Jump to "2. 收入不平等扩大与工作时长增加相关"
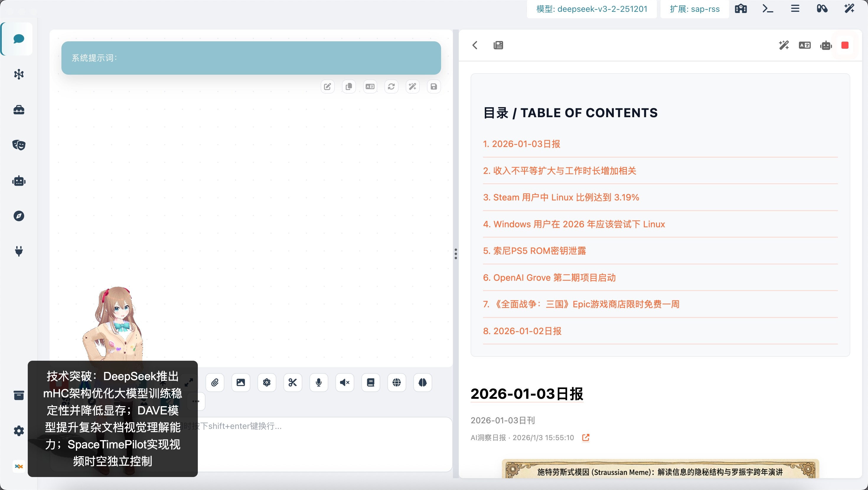Image resolution: width=868 pixels, height=490 pixels. [560, 171]
